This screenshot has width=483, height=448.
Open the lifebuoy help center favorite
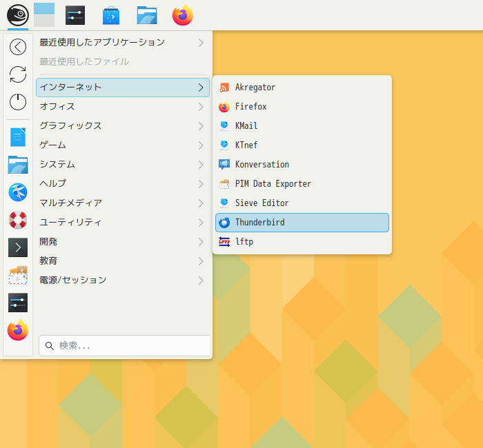click(18, 220)
